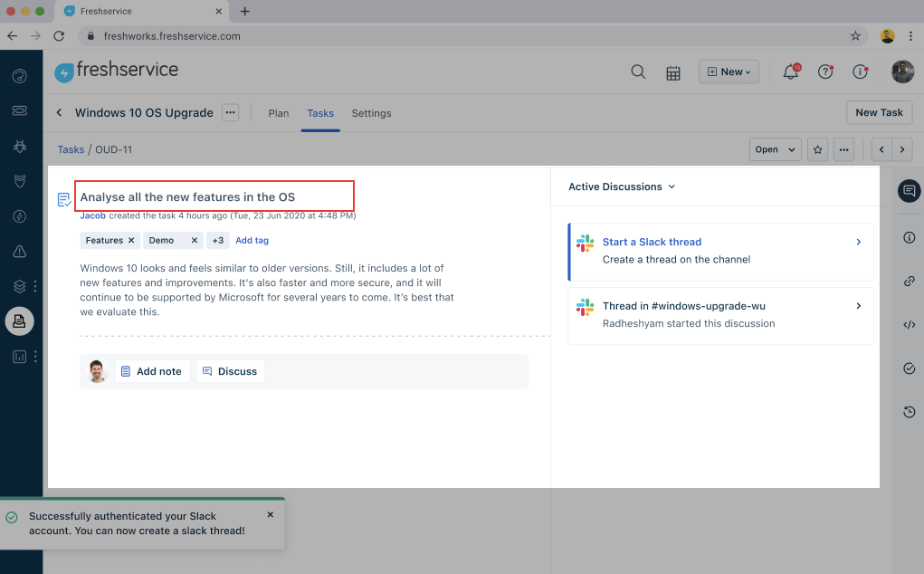Open the info icon in top header
The width and height of the screenshot is (924, 574).
(860, 72)
